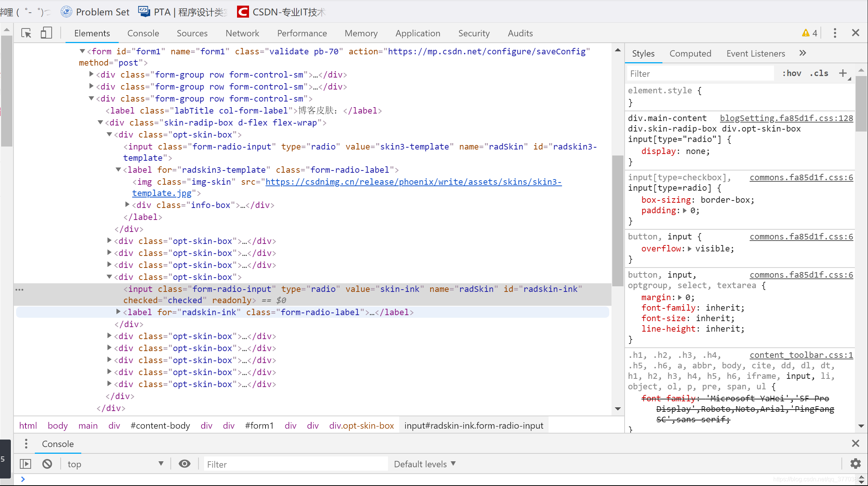
Task: Click the Console tab in DevTools
Action: [142, 33]
